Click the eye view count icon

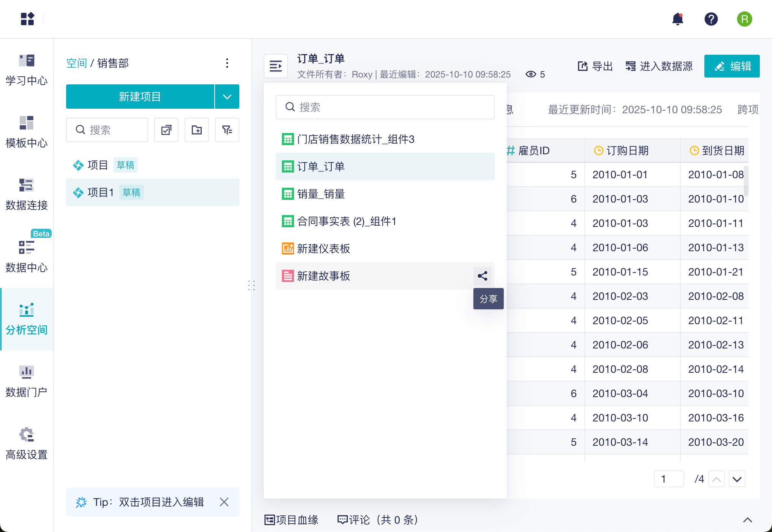531,74
